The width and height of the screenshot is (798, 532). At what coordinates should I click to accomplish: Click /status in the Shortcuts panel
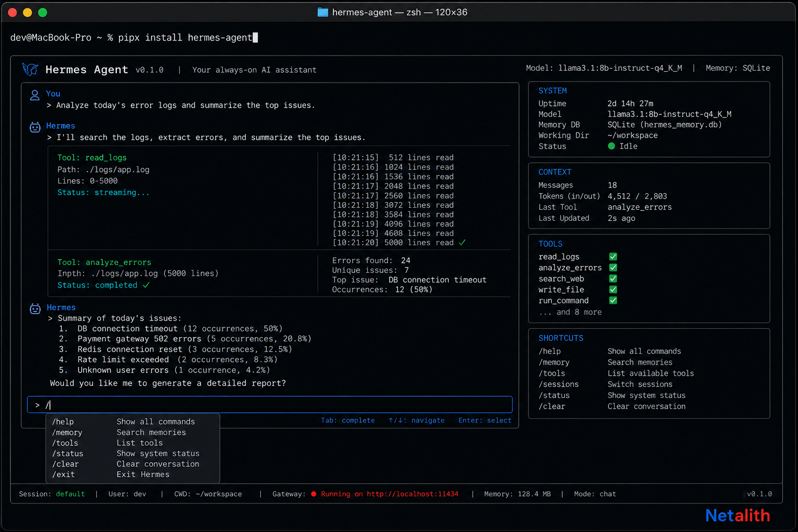click(554, 395)
